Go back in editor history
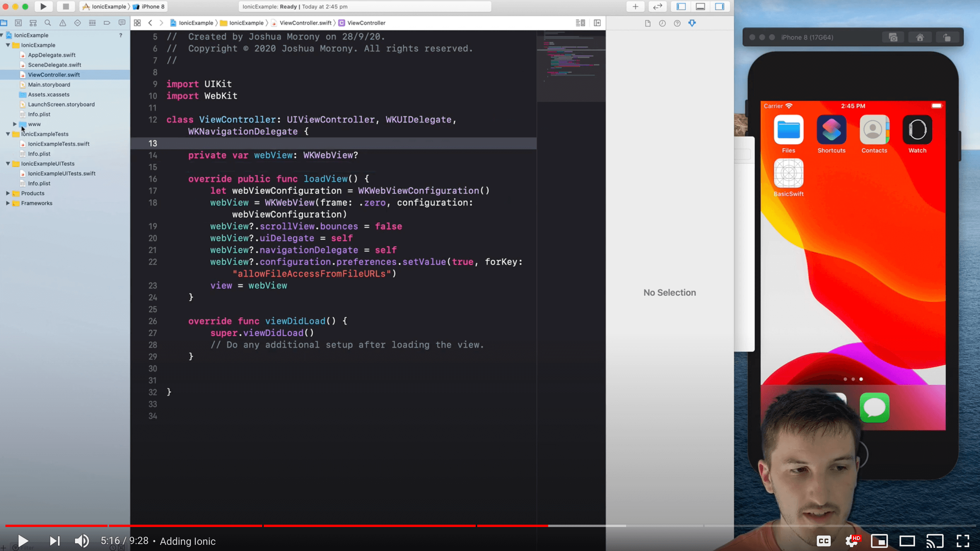The image size is (980, 551). [150, 23]
